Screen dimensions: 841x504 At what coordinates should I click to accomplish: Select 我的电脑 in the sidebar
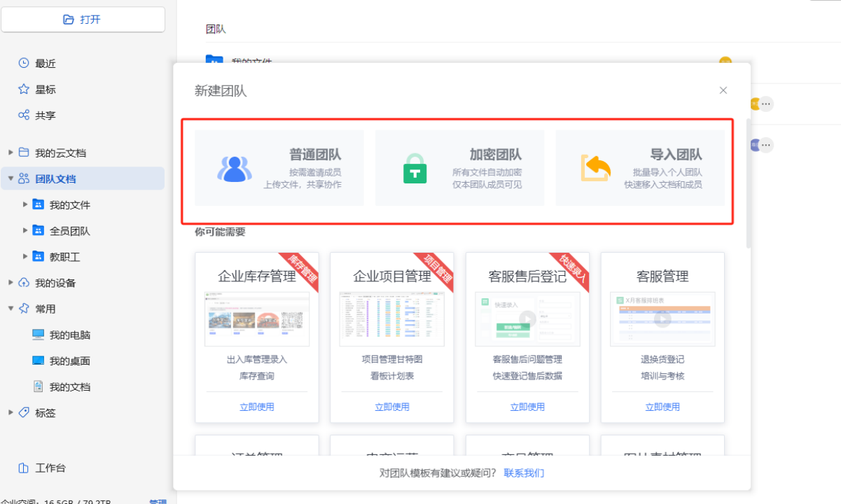[69, 335]
